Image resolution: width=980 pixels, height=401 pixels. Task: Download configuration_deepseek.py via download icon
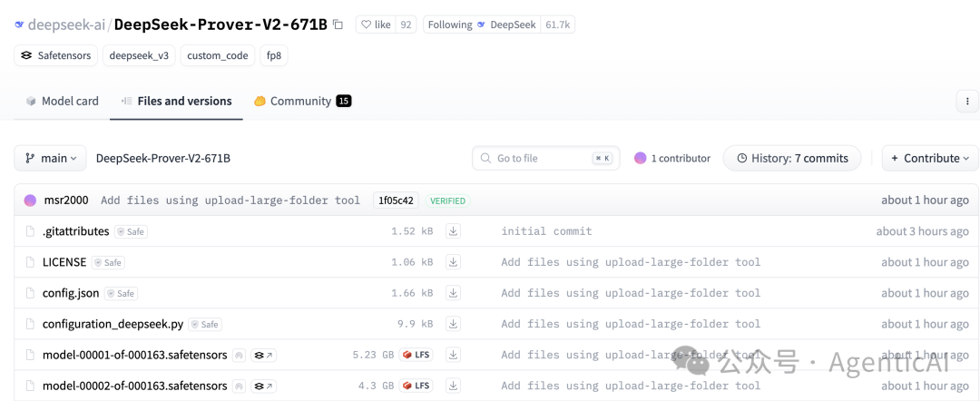(453, 324)
